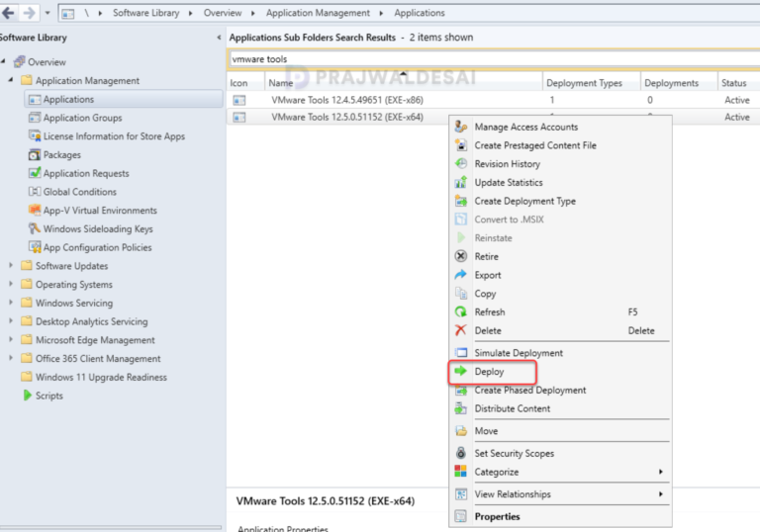Viewport: 760px width, 532px height.
Task: Collapse the Software Library pane
Action: point(219,38)
